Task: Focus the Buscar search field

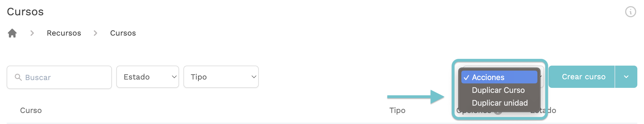Action: click(x=59, y=77)
